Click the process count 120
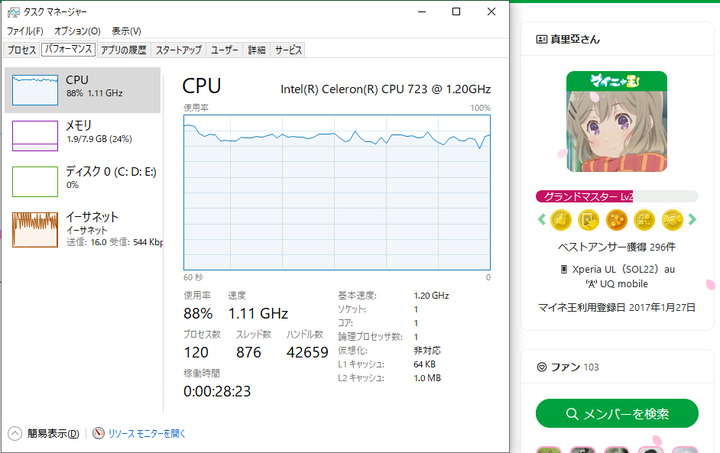 196,352
